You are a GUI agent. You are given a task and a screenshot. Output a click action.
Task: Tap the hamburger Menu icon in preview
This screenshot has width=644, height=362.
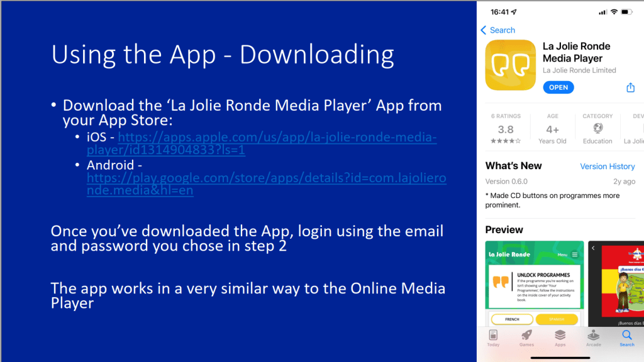click(574, 255)
